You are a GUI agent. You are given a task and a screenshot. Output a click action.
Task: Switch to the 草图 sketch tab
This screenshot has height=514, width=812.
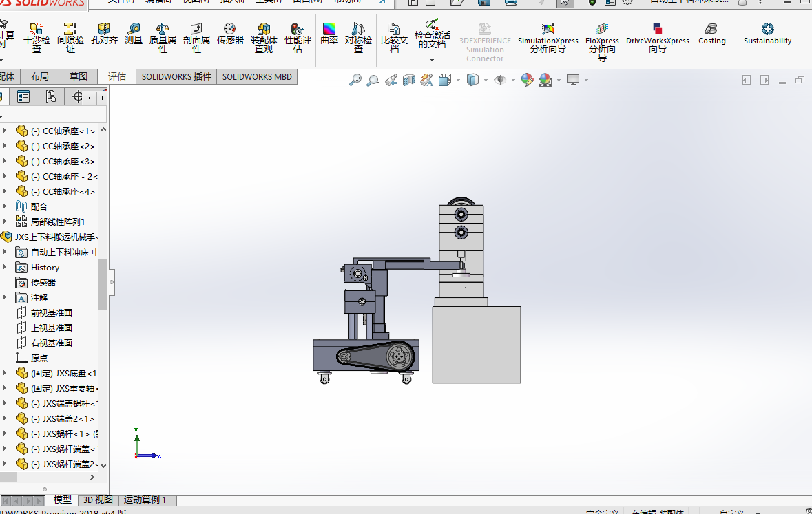coord(79,76)
